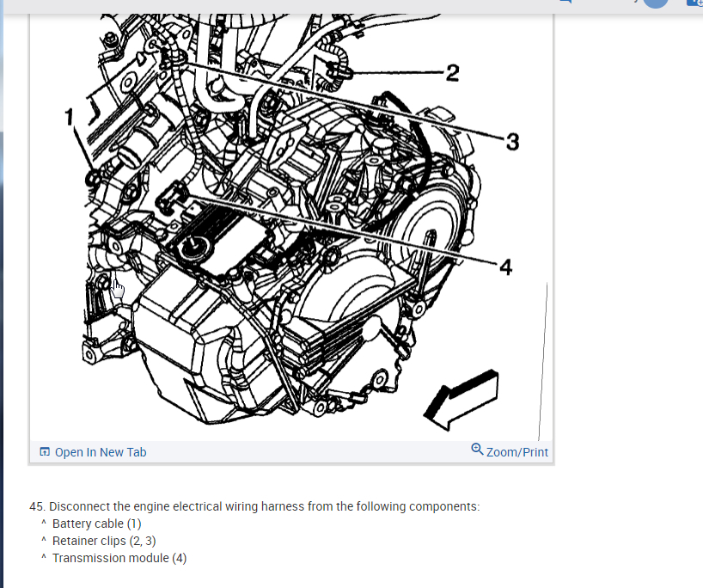The width and height of the screenshot is (703, 588).
Task: Click callout number 1 in the diagram
Action: (69, 117)
